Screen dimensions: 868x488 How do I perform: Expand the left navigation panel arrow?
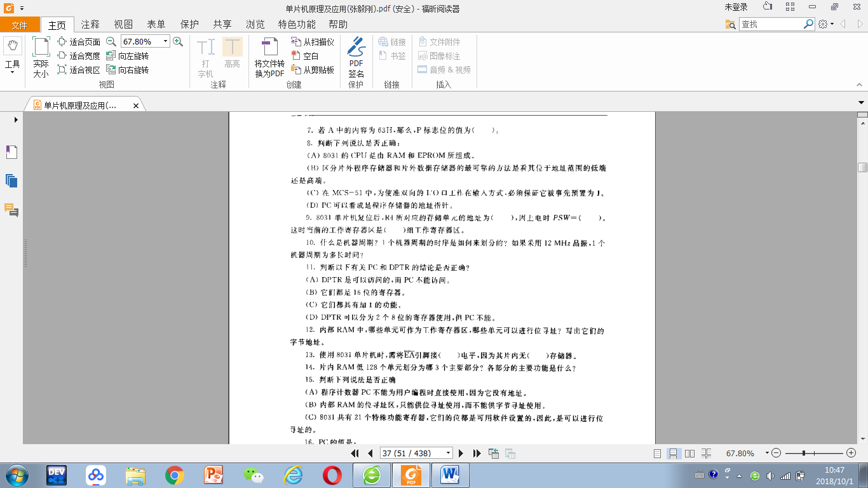pos(15,119)
